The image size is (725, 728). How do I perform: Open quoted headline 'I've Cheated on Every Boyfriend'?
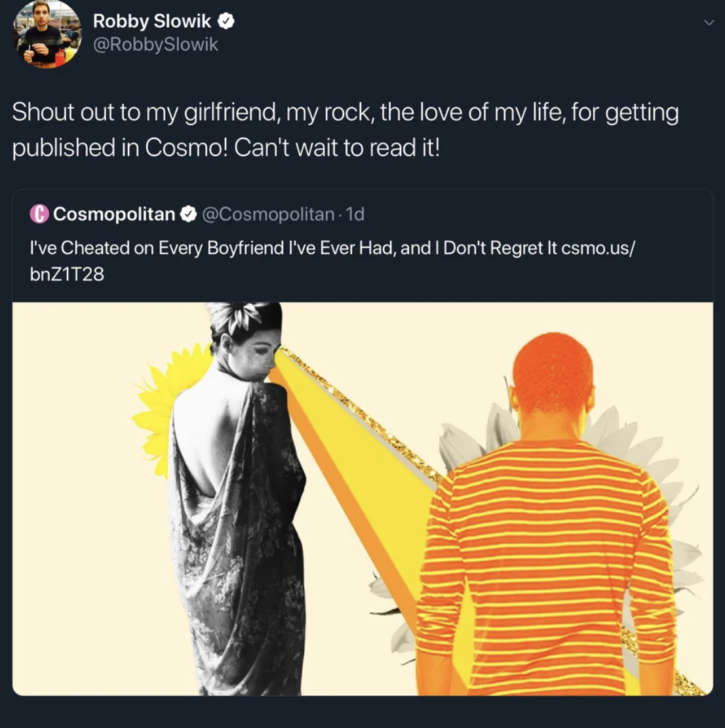pyautogui.click(x=293, y=248)
